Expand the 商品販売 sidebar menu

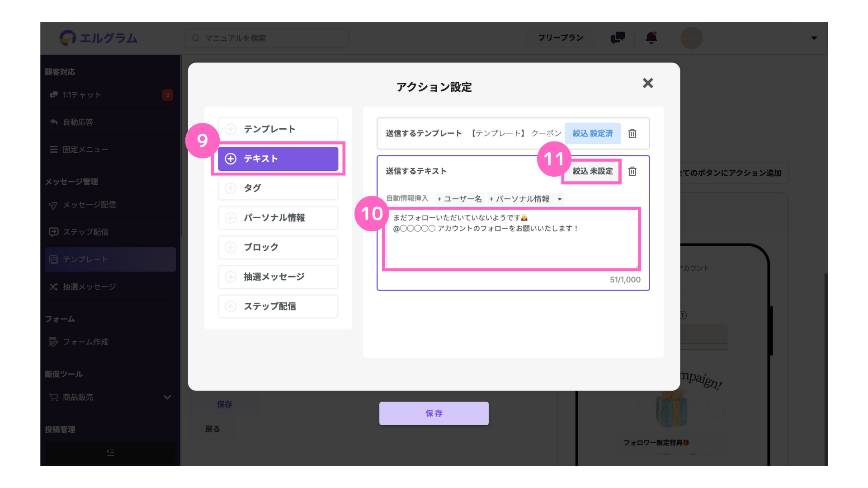[167, 397]
